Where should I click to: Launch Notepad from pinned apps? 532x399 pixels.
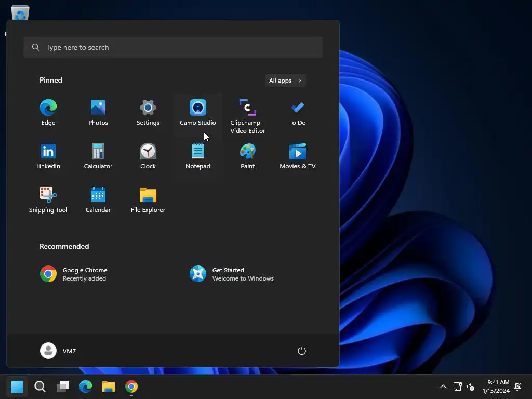[198, 157]
